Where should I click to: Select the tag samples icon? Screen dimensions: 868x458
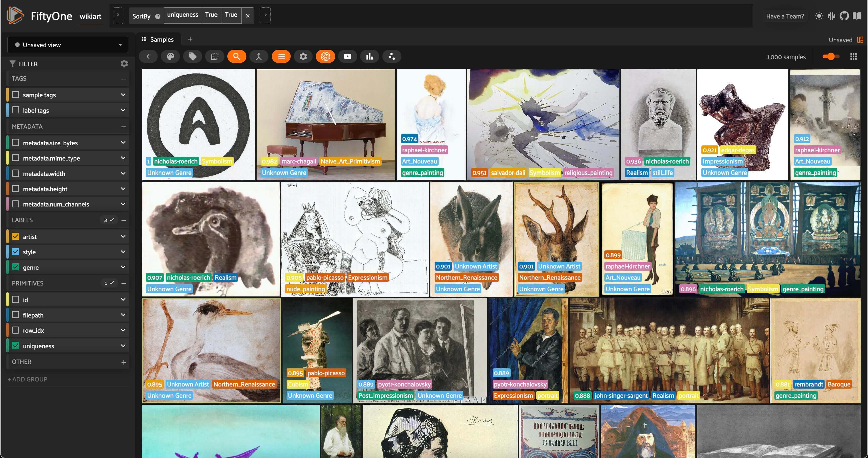click(x=192, y=56)
